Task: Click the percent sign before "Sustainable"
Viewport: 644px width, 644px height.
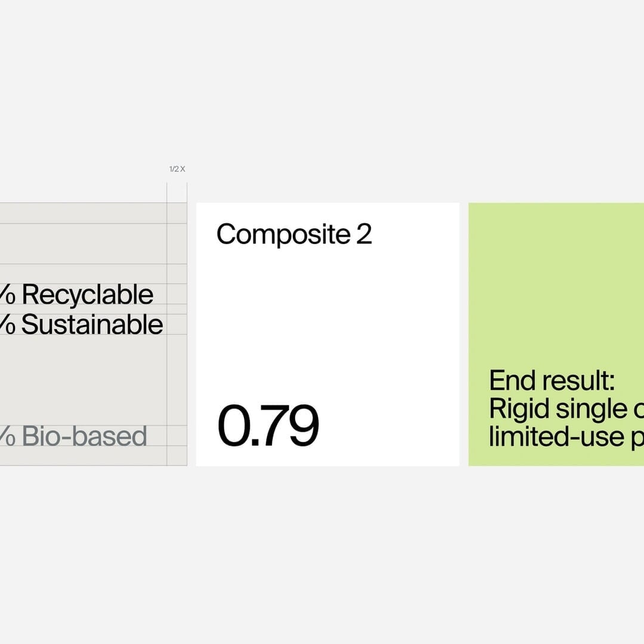Action: 7,325
